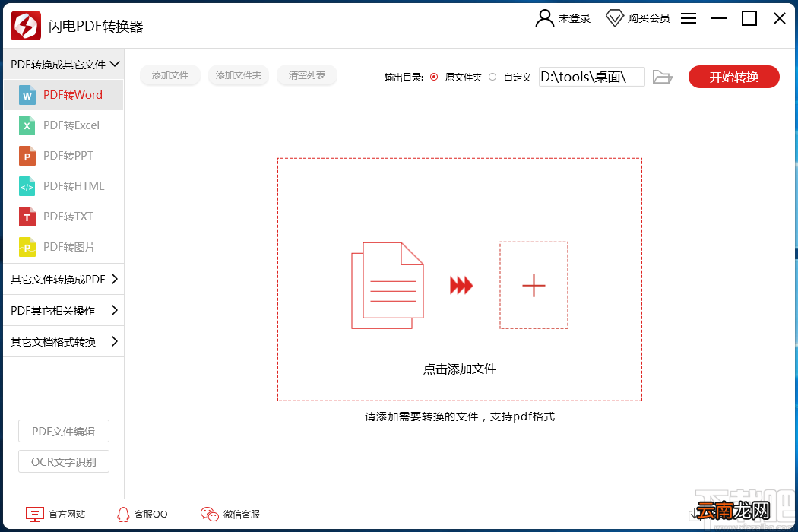Select the PDF转Word Word icon
798x532 pixels.
point(27,95)
